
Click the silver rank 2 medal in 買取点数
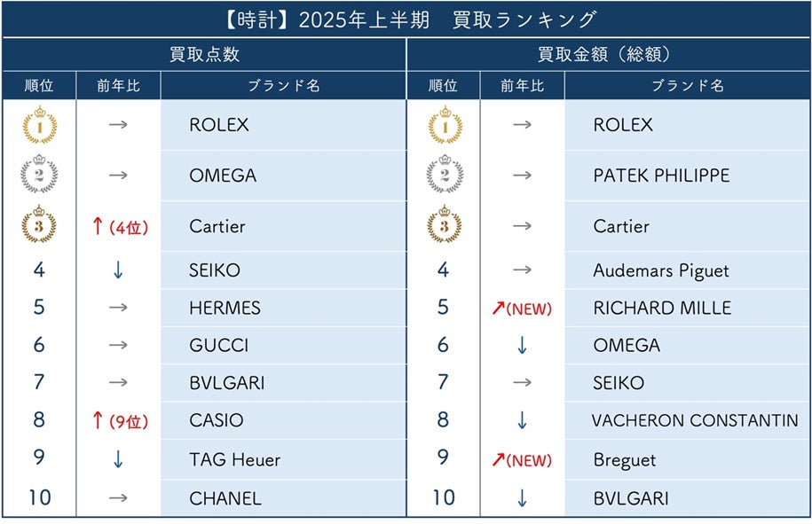(39, 174)
